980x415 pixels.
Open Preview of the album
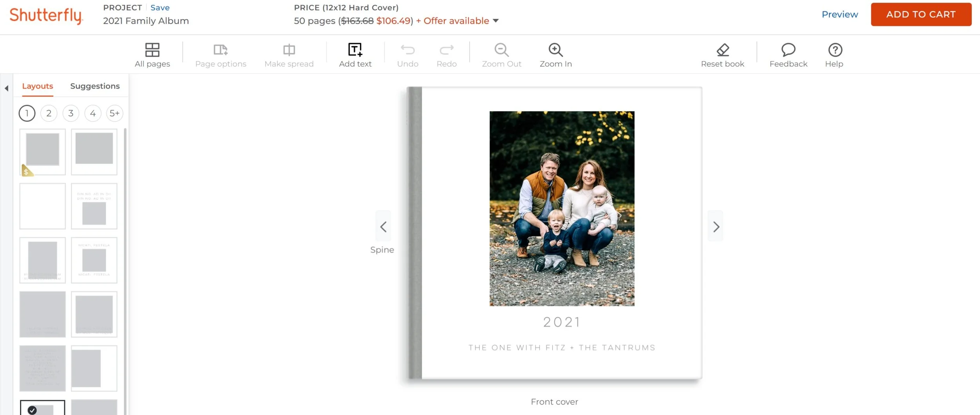(x=840, y=14)
